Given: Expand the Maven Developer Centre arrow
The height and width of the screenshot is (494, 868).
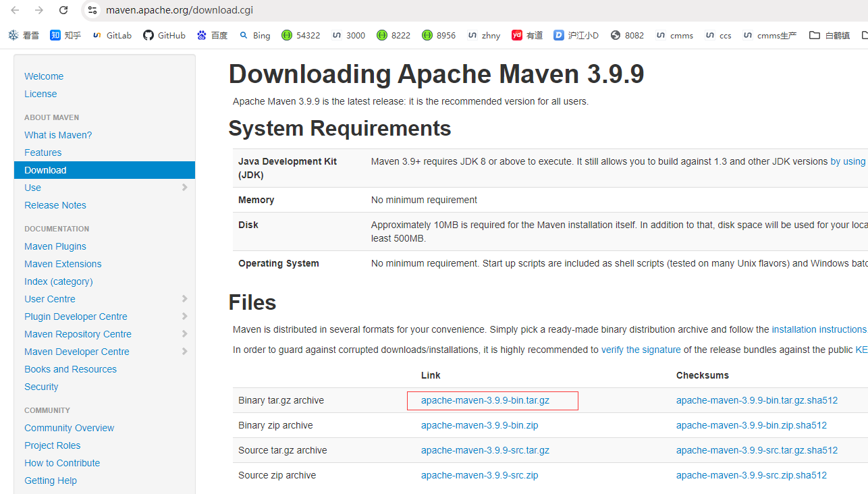Looking at the screenshot, I should tap(185, 352).
